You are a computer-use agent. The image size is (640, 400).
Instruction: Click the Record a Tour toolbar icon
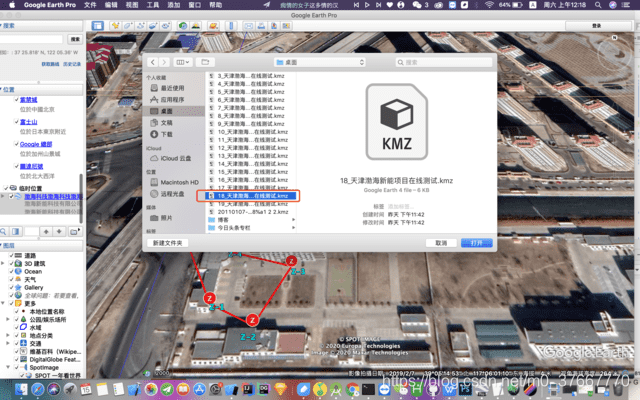[165, 26]
